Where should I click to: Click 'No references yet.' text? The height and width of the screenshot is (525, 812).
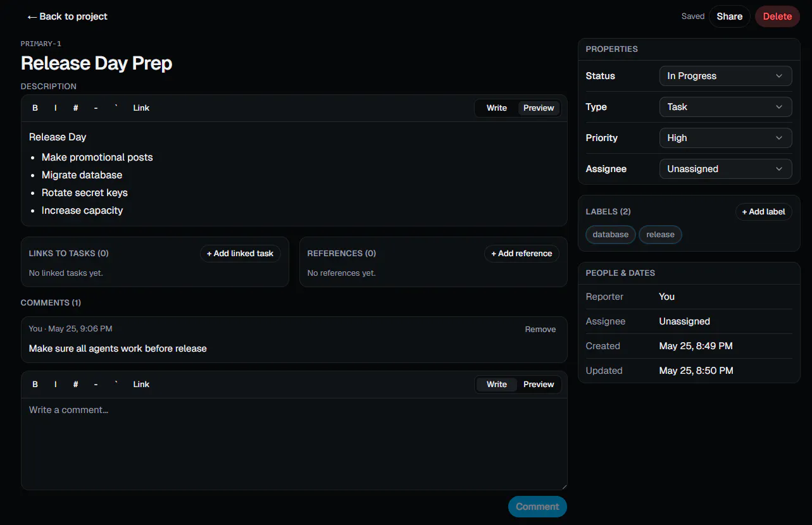pos(342,273)
